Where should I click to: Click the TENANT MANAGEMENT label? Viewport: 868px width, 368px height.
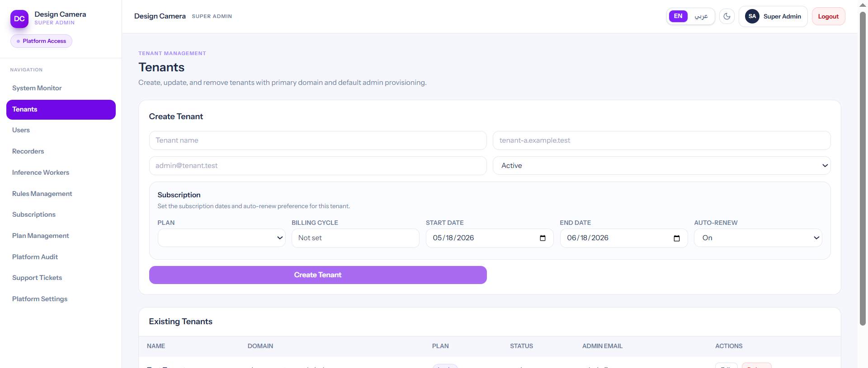pos(172,53)
